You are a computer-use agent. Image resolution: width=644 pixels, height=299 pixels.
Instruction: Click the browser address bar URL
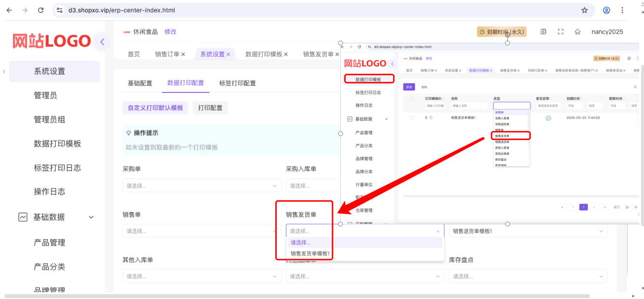tap(122, 10)
